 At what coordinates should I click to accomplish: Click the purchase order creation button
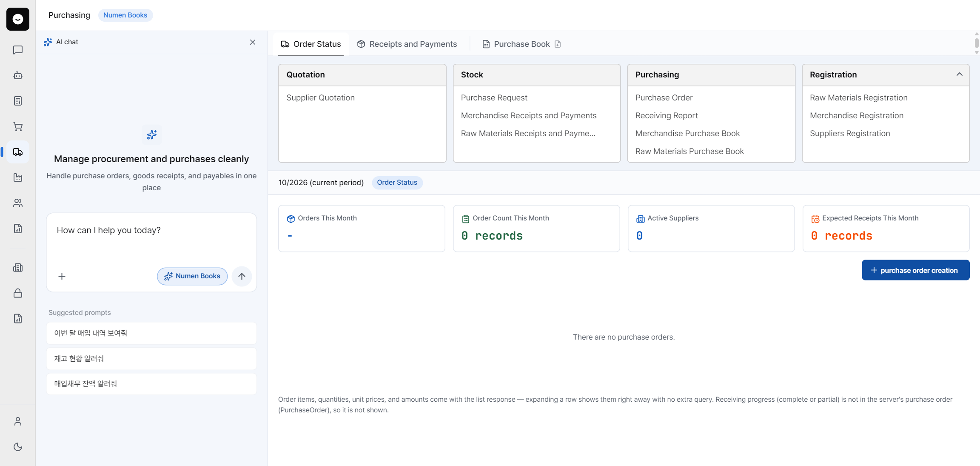click(915, 270)
